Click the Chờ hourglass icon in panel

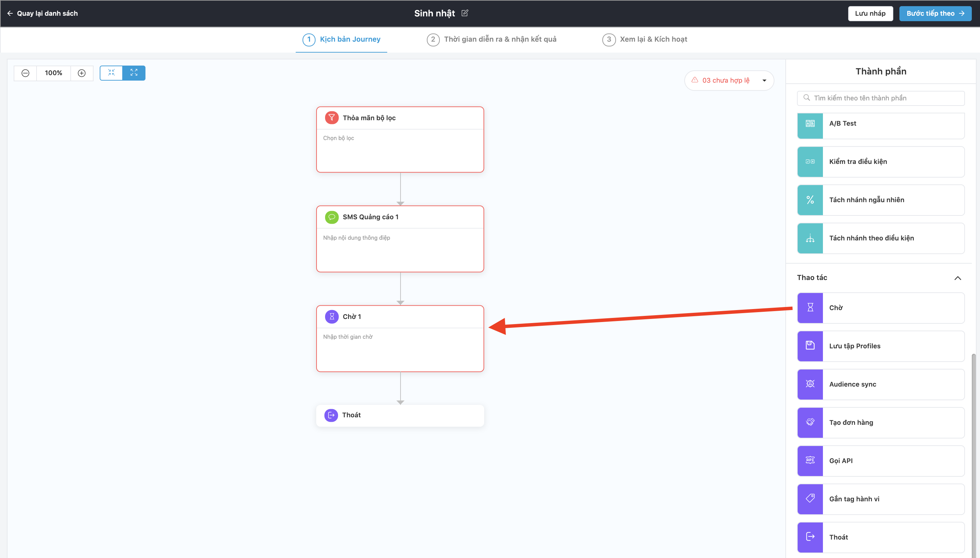pos(810,308)
